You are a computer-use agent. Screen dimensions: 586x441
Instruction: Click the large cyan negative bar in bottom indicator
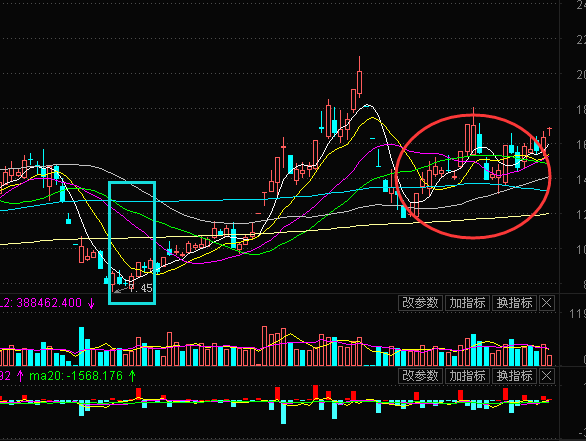[283, 413]
